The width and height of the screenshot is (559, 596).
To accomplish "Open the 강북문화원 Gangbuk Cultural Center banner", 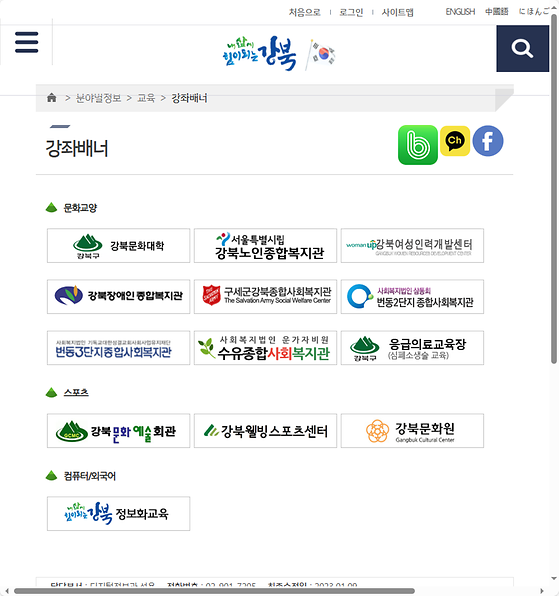I will coord(412,431).
